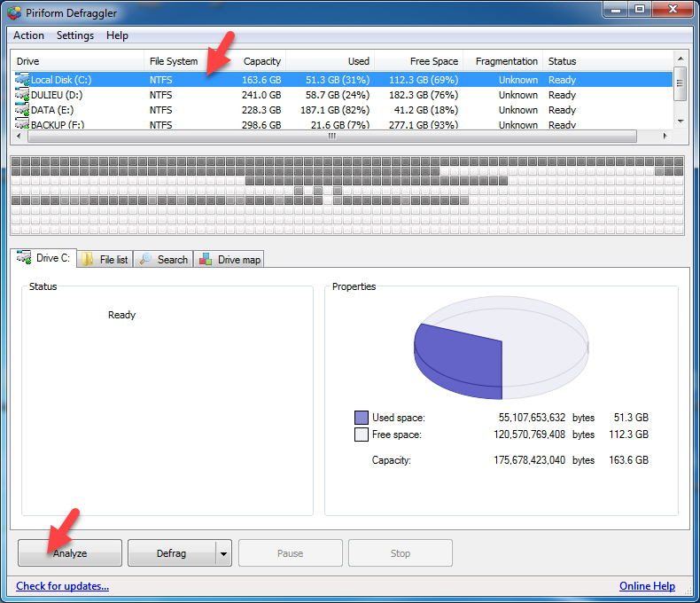This screenshot has height=603, width=700.
Task: Click the BACKUP (F:) drive icon
Action: point(22,124)
